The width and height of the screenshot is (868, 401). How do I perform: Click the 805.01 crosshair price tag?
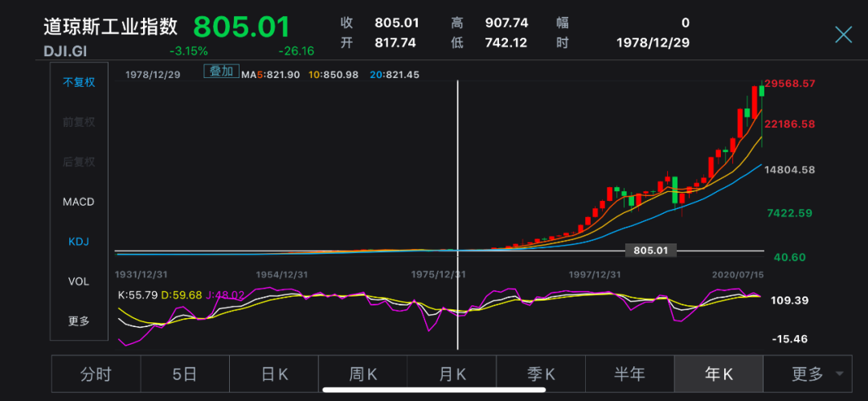[x=650, y=251]
